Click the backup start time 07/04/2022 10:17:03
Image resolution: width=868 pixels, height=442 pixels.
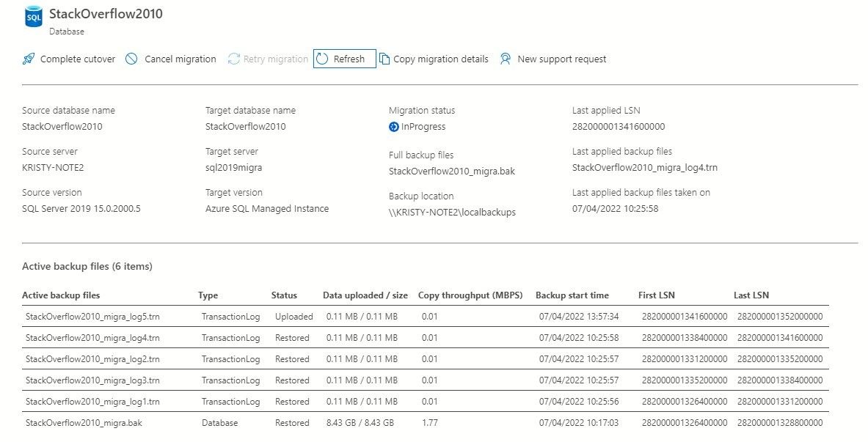click(x=579, y=423)
